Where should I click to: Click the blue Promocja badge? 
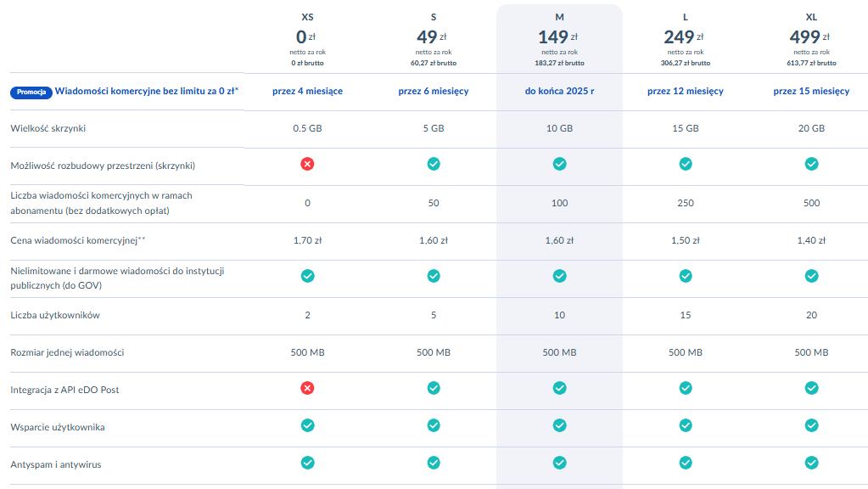coord(31,92)
